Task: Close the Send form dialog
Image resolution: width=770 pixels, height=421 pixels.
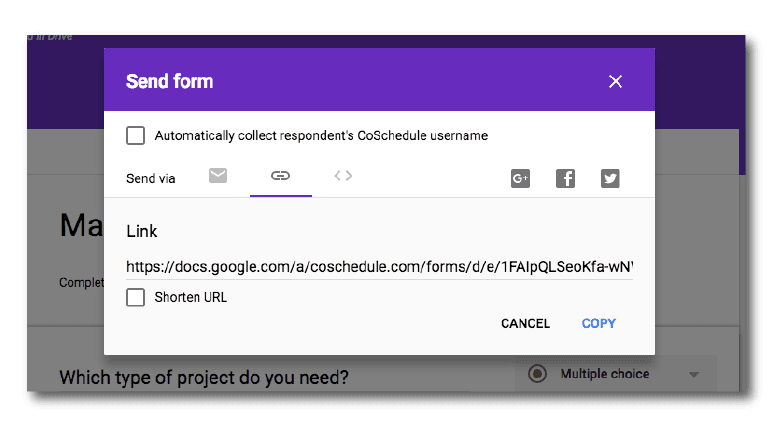Action: (615, 81)
